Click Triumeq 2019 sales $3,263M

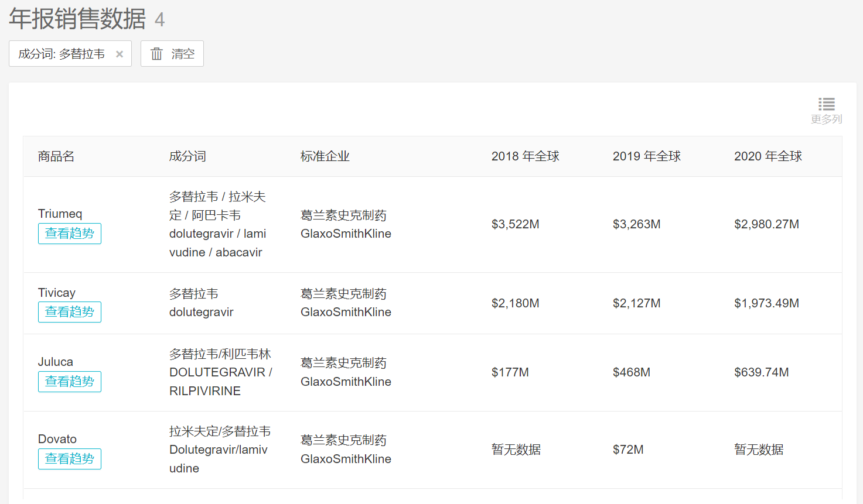(637, 224)
